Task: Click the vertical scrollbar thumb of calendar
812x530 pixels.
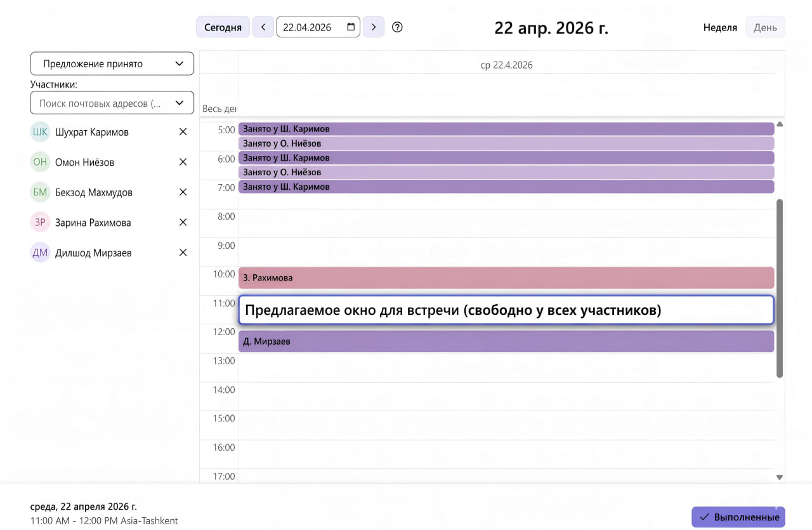Action: point(780,289)
